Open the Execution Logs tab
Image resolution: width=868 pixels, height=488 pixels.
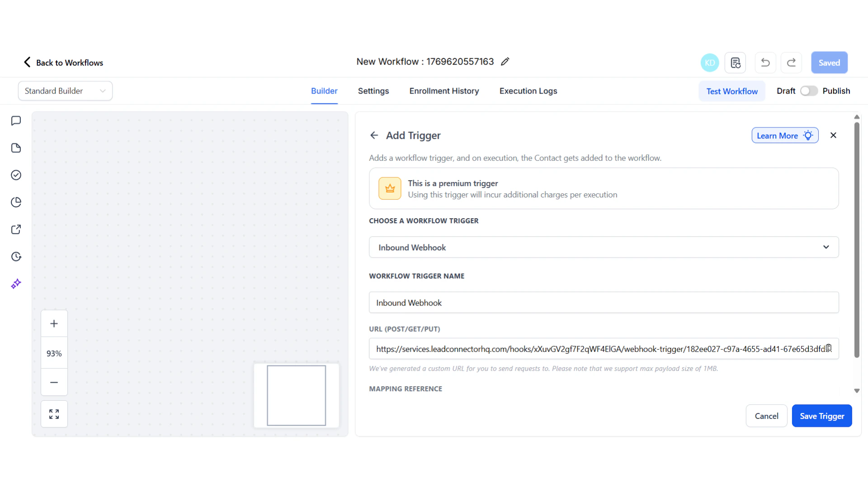click(528, 91)
